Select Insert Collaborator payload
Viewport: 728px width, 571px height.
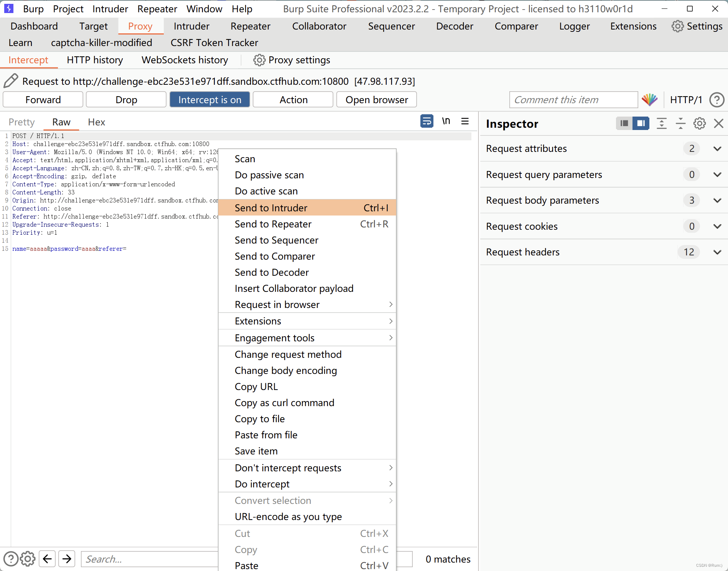(307, 288)
